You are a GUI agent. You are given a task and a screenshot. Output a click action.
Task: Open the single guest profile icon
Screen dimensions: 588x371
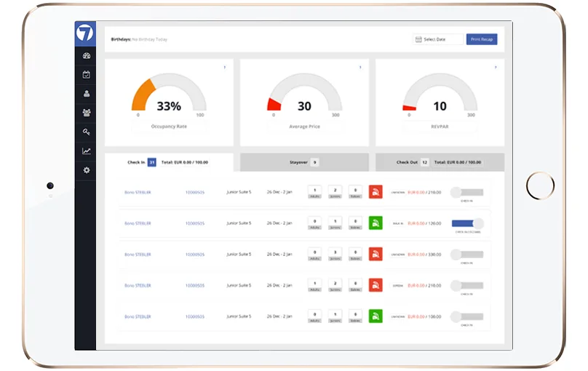pyautogui.click(x=87, y=94)
